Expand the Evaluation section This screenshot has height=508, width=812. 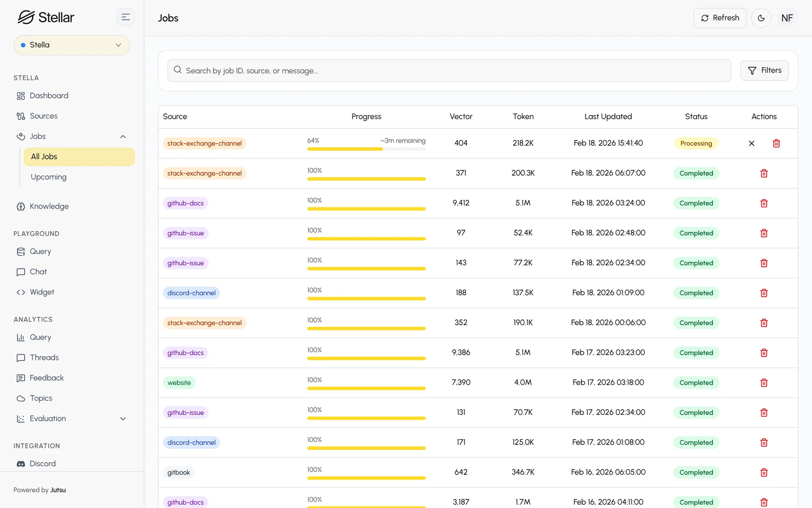[x=123, y=419]
